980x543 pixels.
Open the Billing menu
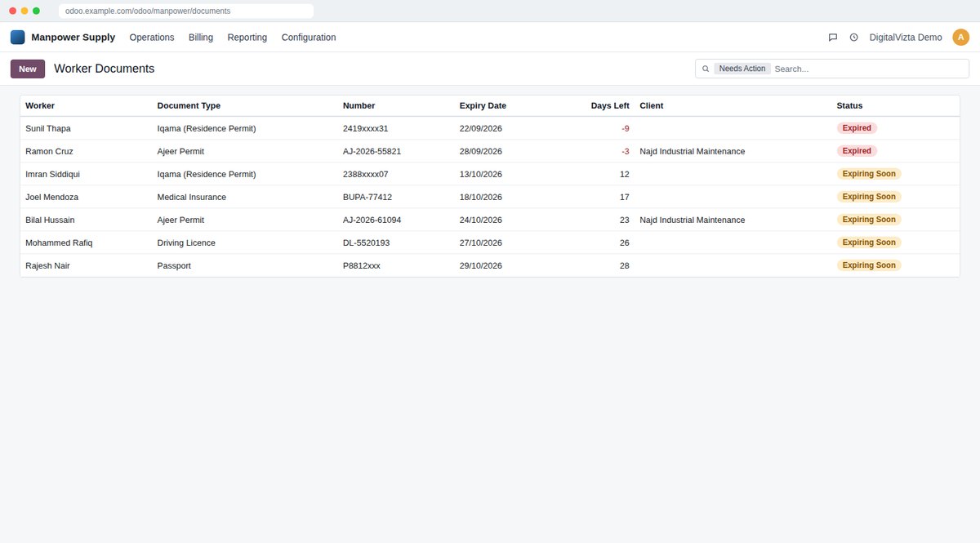tap(201, 37)
